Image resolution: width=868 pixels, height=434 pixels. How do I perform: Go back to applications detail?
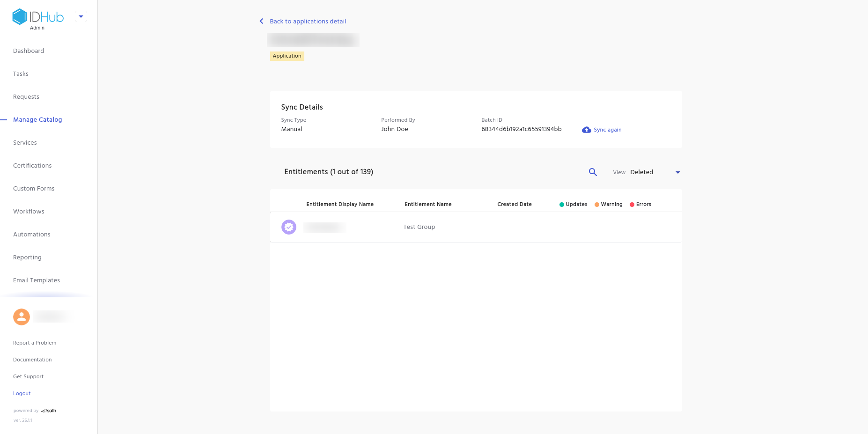(x=308, y=22)
